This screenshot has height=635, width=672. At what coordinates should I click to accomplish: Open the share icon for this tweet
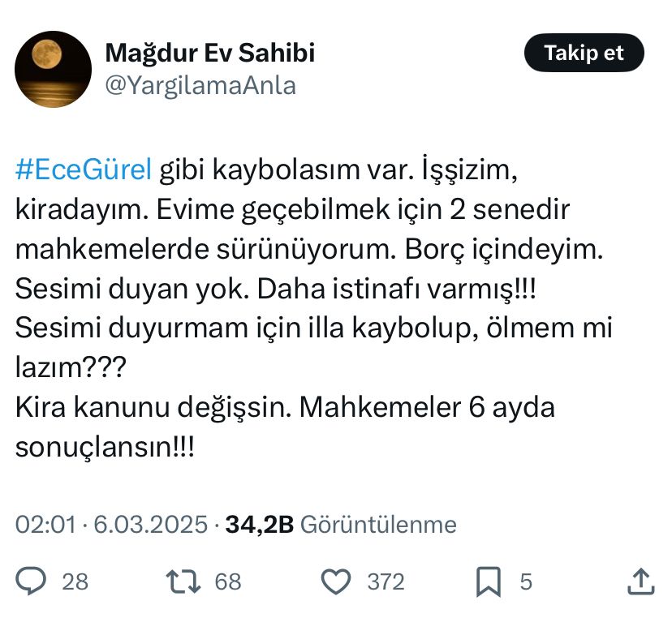639,581
